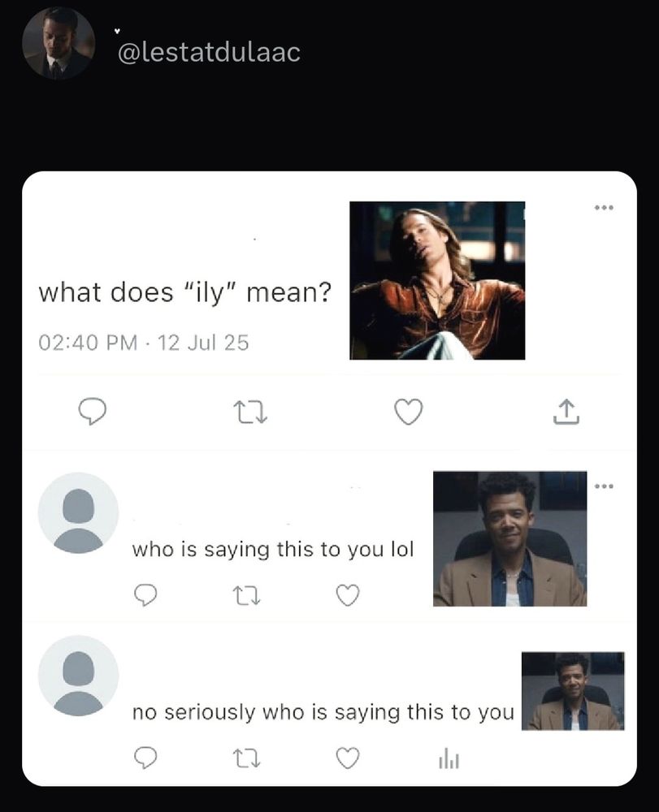Open long-haired man image in main tweet
This screenshot has height=812, width=659.
(437, 280)
